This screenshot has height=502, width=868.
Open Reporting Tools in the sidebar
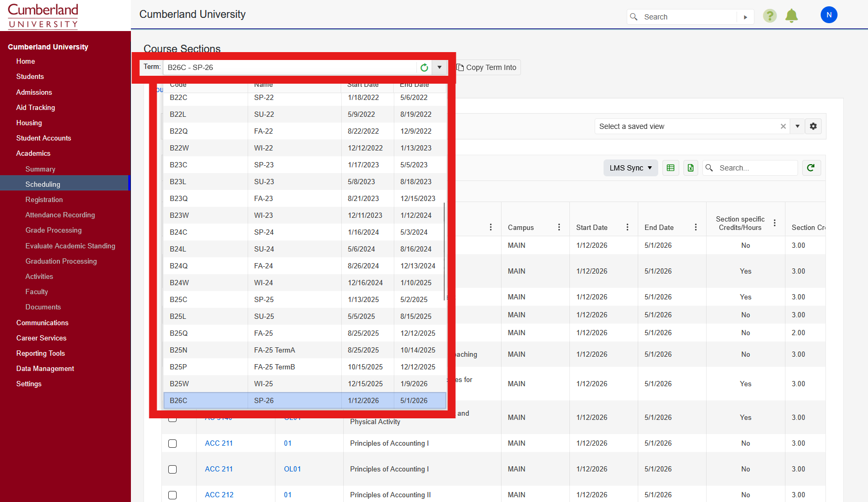pos(40,353)
